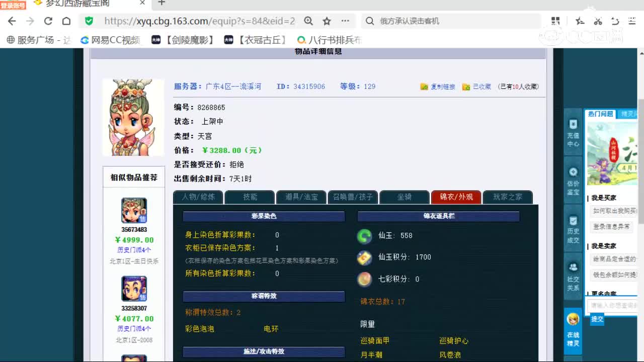
Task: Click the help panel promotional banner
Action: pyautogui.click(x=612, y=154)
